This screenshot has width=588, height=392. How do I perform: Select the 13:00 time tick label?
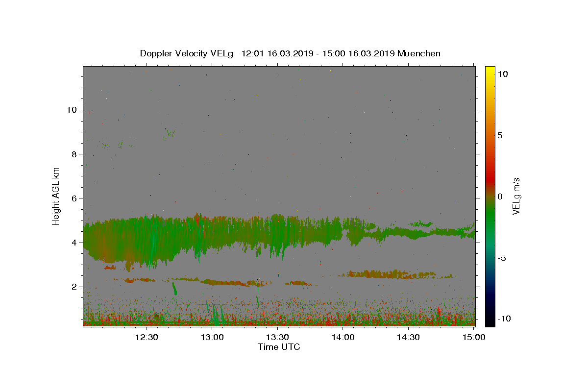point(212,337)
